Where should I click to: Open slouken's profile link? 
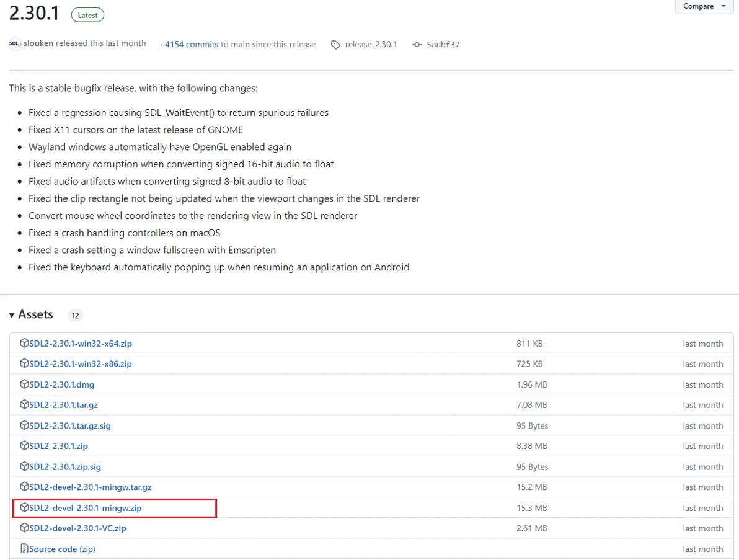pos(38,43)
